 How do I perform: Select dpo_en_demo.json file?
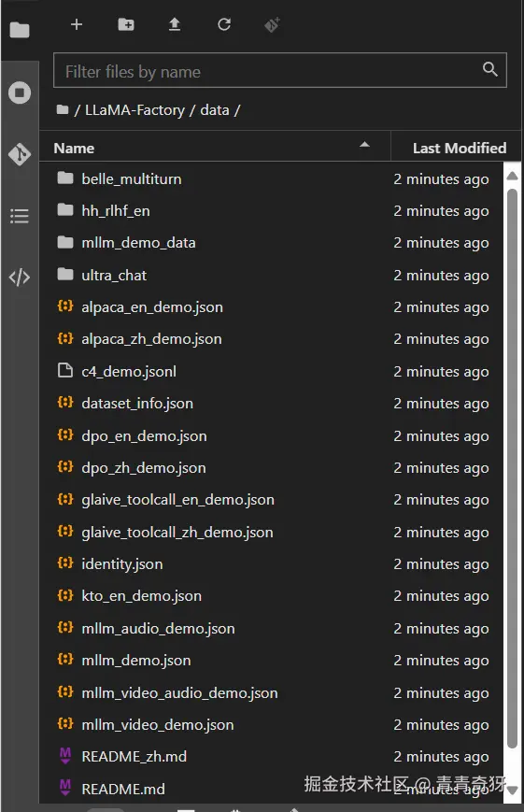click(x=271, y=436)
